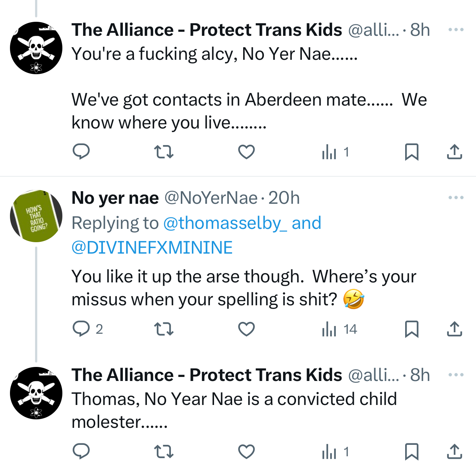Open more options on bottom Alliance tweet
476x474 pixels.
tap(456, 375)
